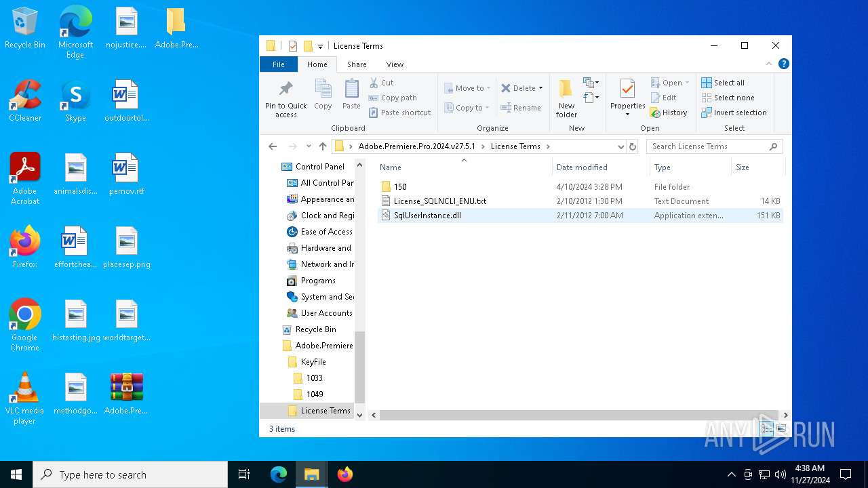This screenshot has width=868, height=488.
Task: Open Copy to dropdown
Action: click(x=467, y=108)
